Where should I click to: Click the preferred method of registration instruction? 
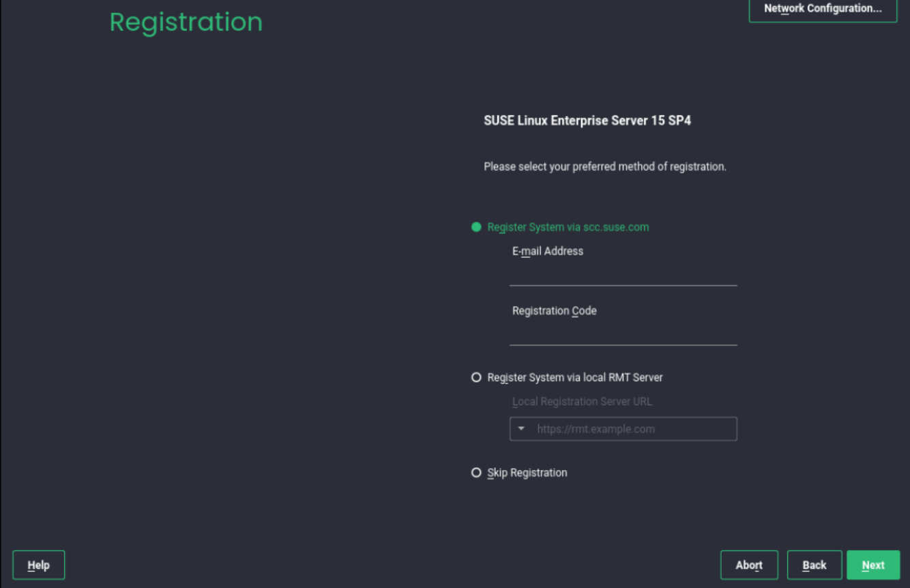605,166
